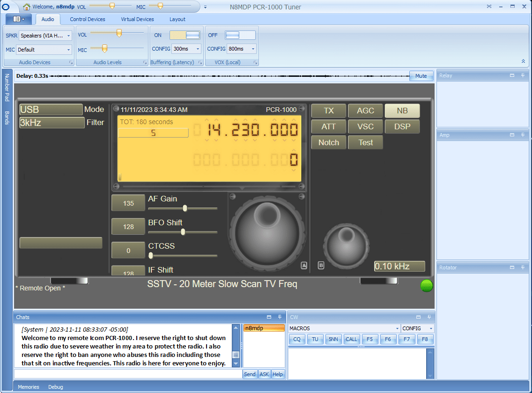Viewport: 532px width, 393px height.
Task: Maximize the CW panel
Action: pyautogui.click(x=418, y=317)
